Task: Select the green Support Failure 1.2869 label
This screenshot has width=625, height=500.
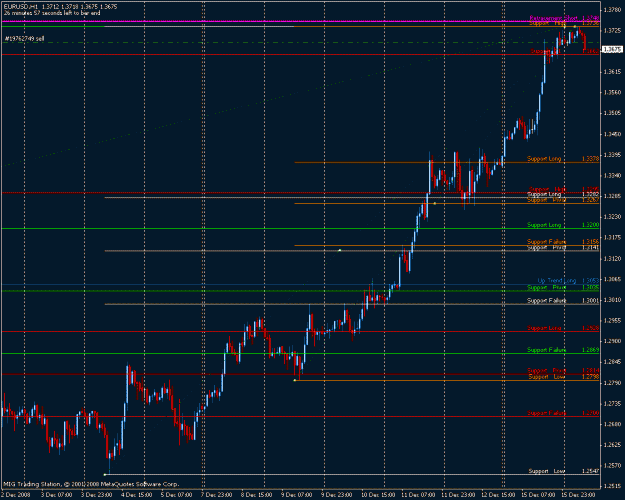Action: [563, 350]
